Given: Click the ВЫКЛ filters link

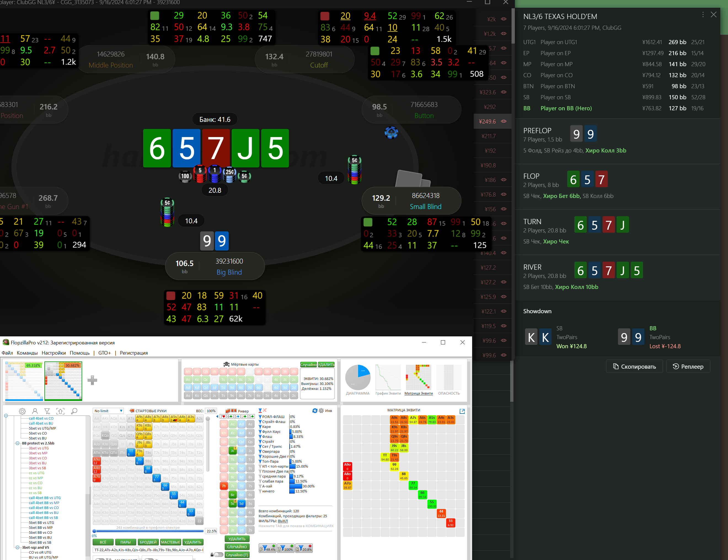Looking at the screenshot, I should point(283,521).
